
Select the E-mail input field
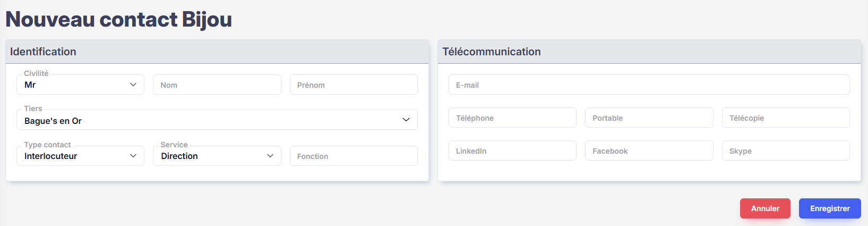tap(649, 85)
